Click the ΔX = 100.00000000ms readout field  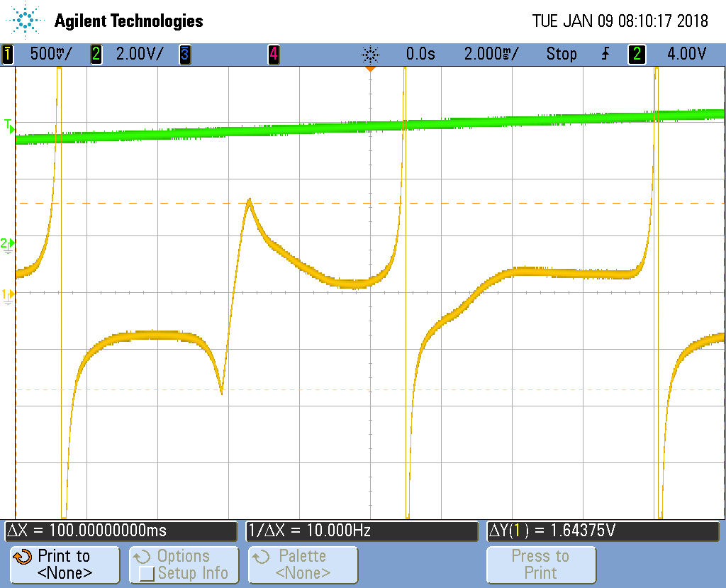click(121, 531)
